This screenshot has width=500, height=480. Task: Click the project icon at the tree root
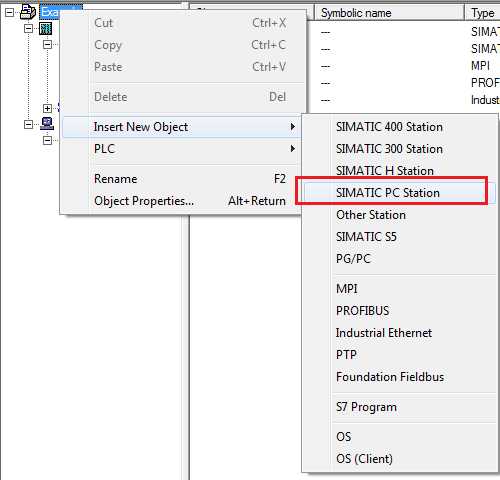[28, 12]
